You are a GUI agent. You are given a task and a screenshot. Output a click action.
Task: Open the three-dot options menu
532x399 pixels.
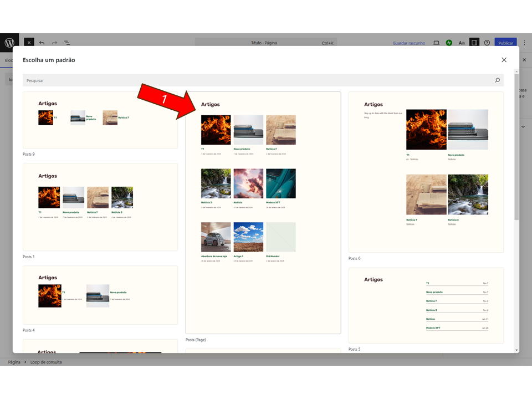(x=524, y=43)
